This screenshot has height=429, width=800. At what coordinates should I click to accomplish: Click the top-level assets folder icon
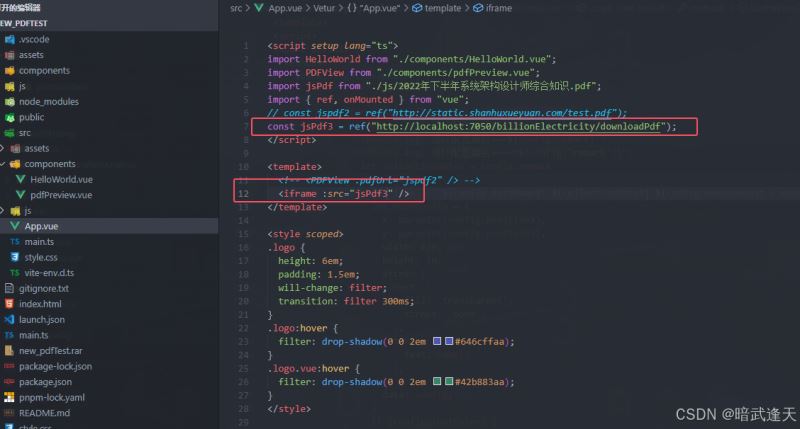[x=9, y=55]
